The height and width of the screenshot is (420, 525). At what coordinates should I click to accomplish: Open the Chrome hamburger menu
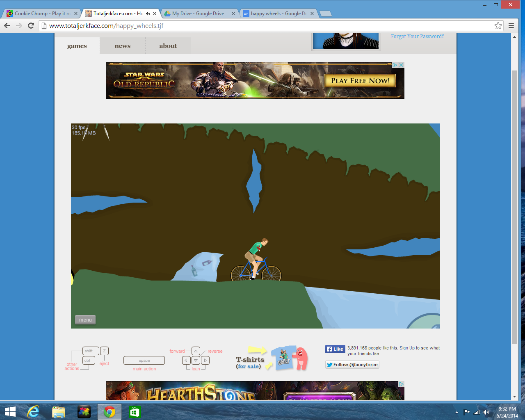tap(511, 25)
